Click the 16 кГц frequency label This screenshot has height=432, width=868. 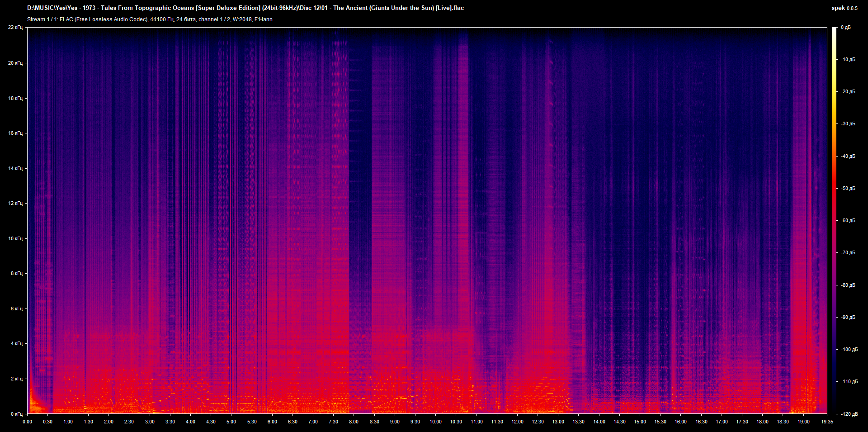pyautogui.click(x=15, y=133)
